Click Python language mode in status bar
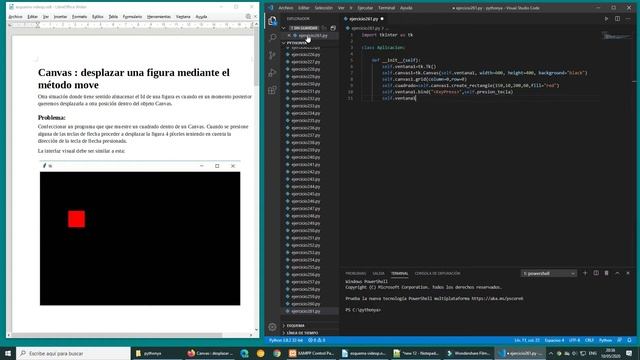 click(x=605, y=340)
